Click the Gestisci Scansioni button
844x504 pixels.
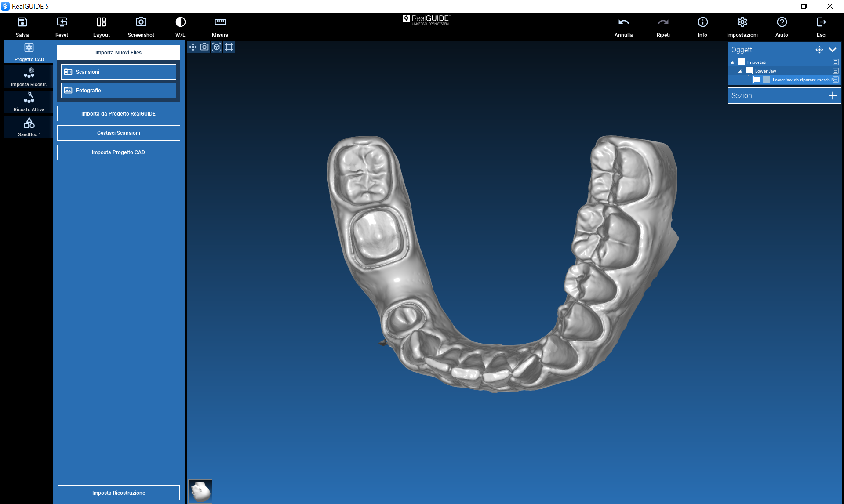(118, 133)
